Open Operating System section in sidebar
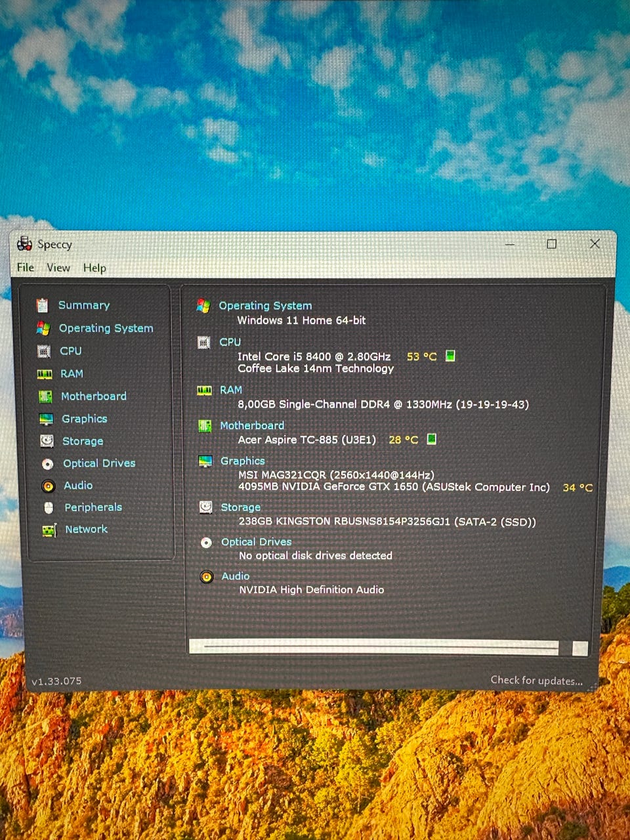630x840 pixels. [106, 328]
